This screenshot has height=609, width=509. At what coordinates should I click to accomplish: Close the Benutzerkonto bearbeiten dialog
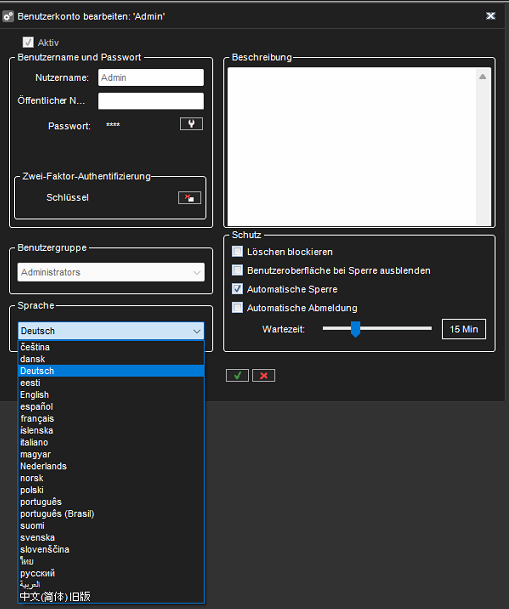coord(490,16)
